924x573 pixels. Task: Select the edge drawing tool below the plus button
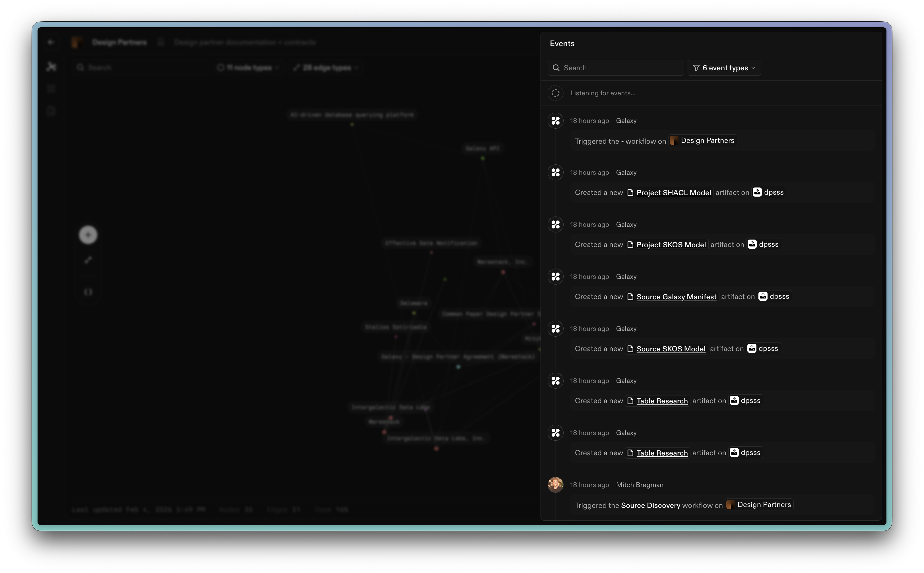point(88,259)
